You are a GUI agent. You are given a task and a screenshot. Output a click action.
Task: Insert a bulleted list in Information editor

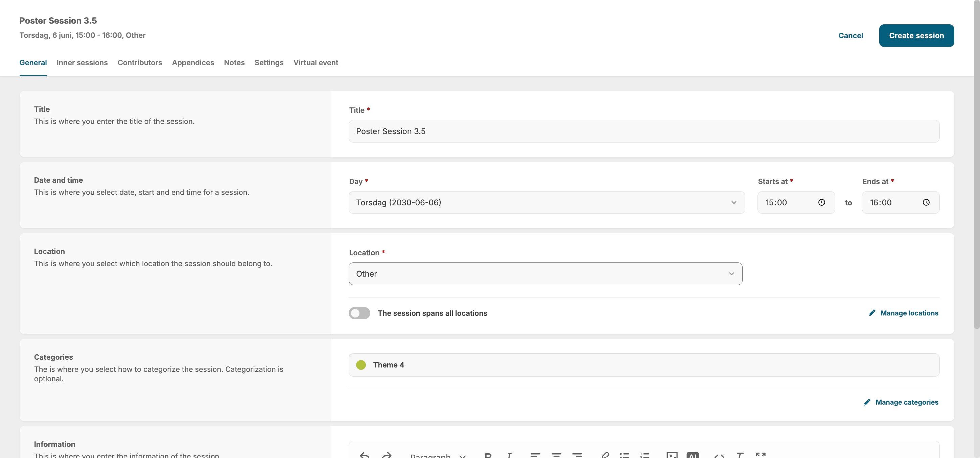pyautogui.click(x=624, y=455)
